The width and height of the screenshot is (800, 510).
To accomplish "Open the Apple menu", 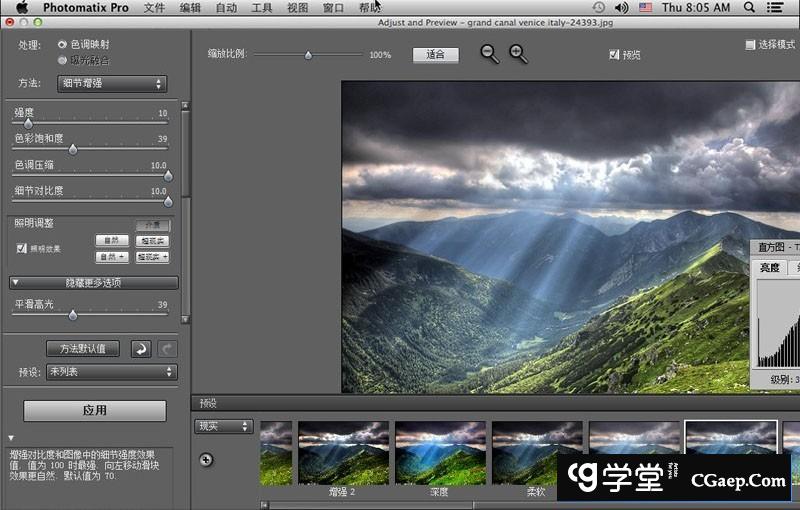I will pos(21,7).
